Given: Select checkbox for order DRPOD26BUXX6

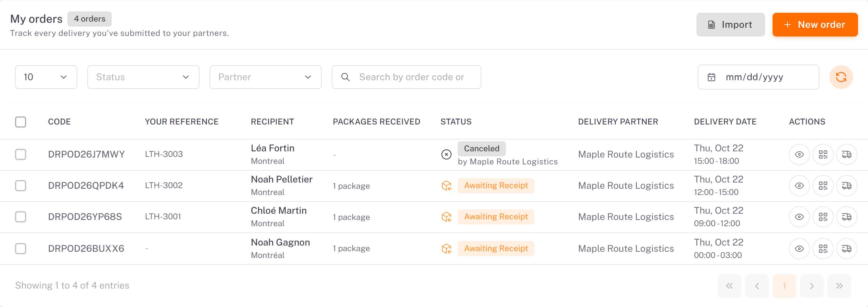Looking at the screenshot, I should pos(21,249).
